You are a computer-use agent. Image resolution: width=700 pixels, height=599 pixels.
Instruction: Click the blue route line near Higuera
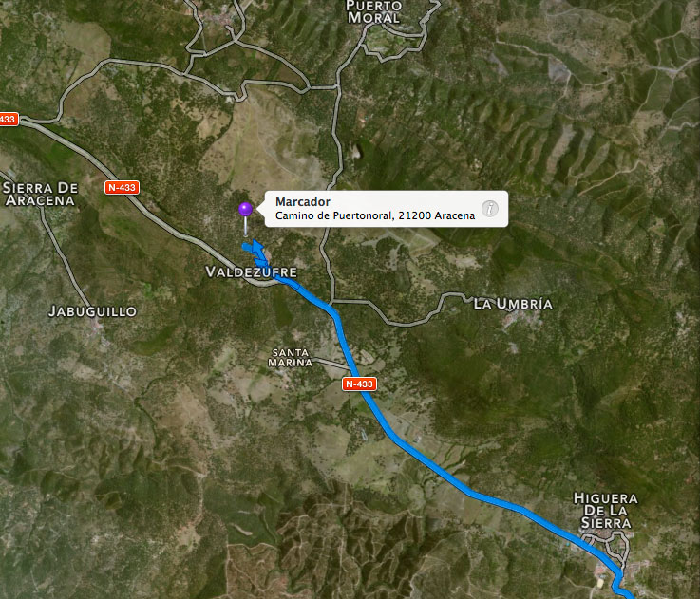tap(558, 530)
